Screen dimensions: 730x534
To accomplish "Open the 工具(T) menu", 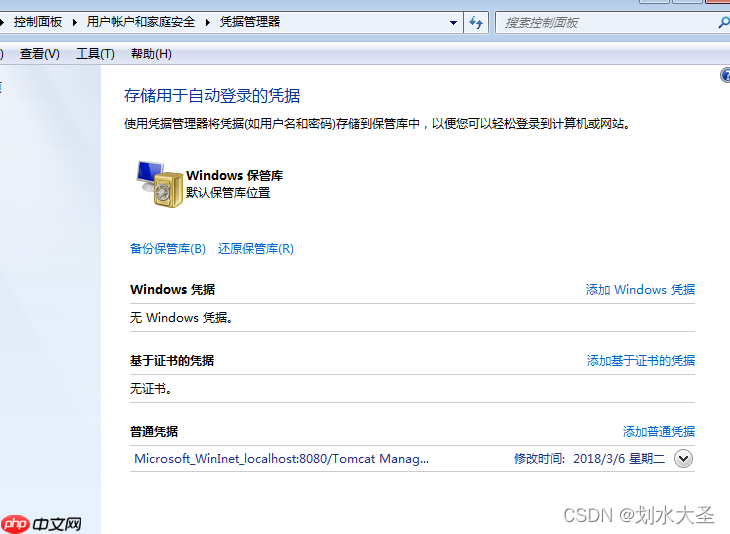I will point(95,54).
